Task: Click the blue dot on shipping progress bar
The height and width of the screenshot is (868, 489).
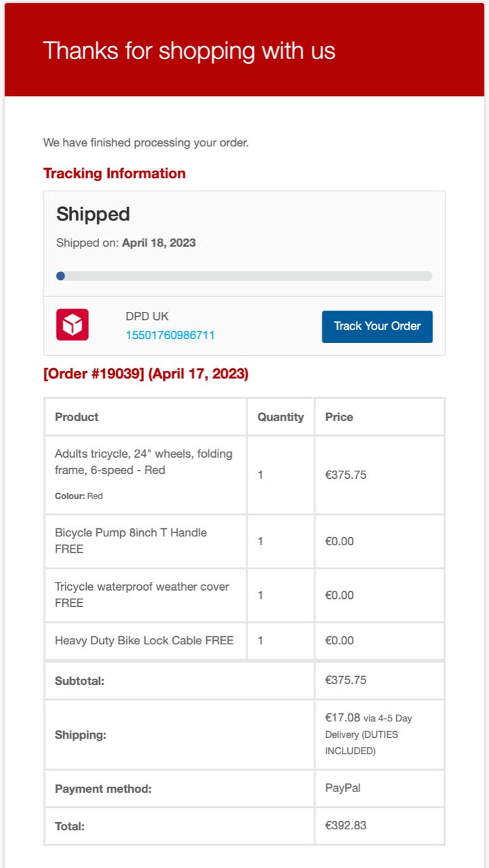Action: click(x=60, y=276)
